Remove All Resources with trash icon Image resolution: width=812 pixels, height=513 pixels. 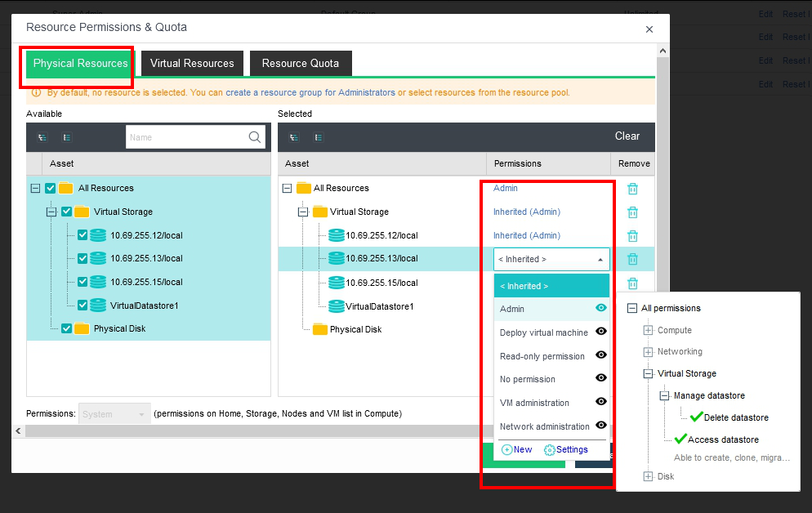pos(632,189)
